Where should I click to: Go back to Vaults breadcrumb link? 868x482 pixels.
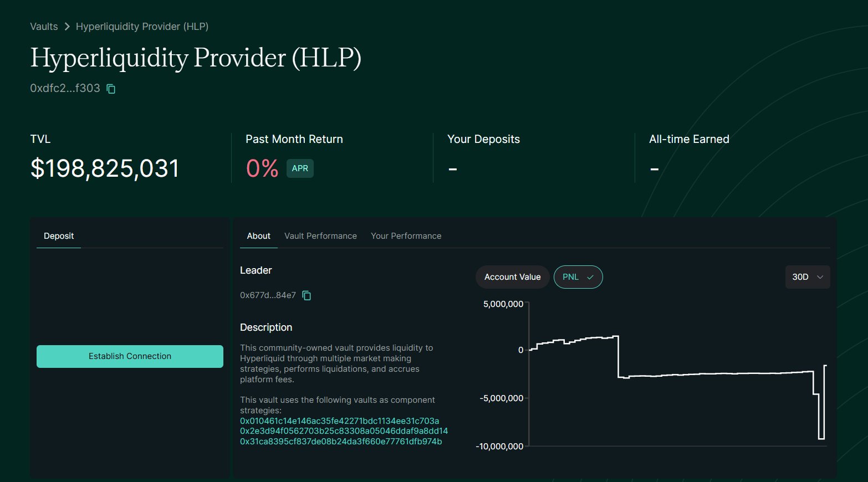tap(44, 27)
